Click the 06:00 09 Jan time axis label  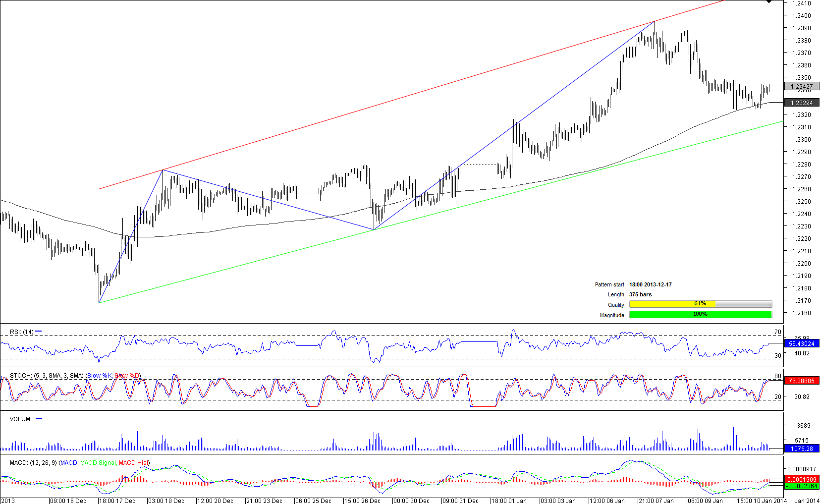[706, 501]
